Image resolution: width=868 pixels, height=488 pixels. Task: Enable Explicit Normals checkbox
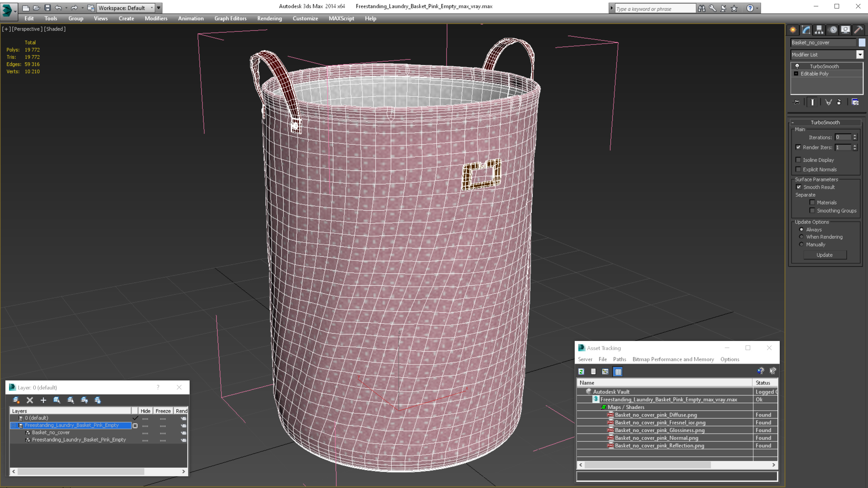click(x=798, y=169)
